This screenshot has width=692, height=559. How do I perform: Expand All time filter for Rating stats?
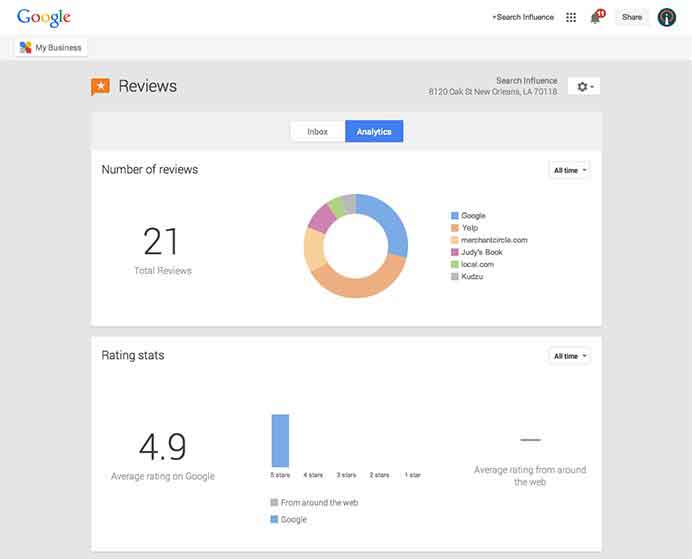[570, 356]
